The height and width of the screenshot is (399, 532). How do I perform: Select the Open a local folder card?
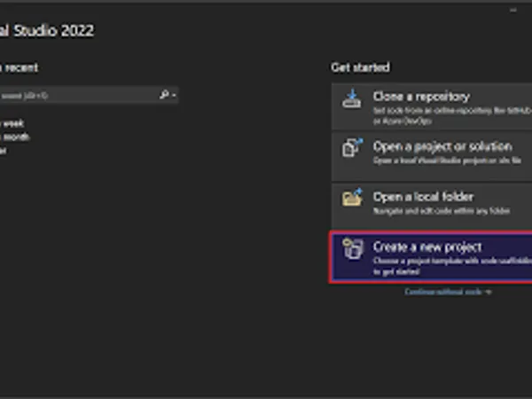coord(432,206)
